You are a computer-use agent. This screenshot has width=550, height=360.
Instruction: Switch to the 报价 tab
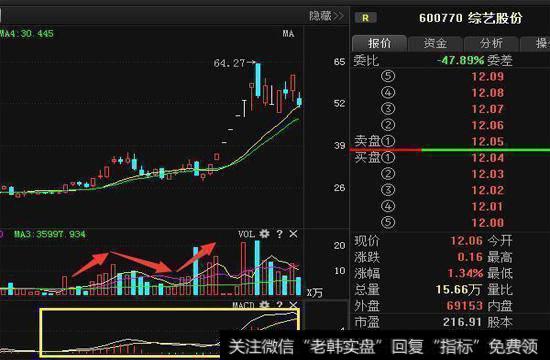click(379, 43)
